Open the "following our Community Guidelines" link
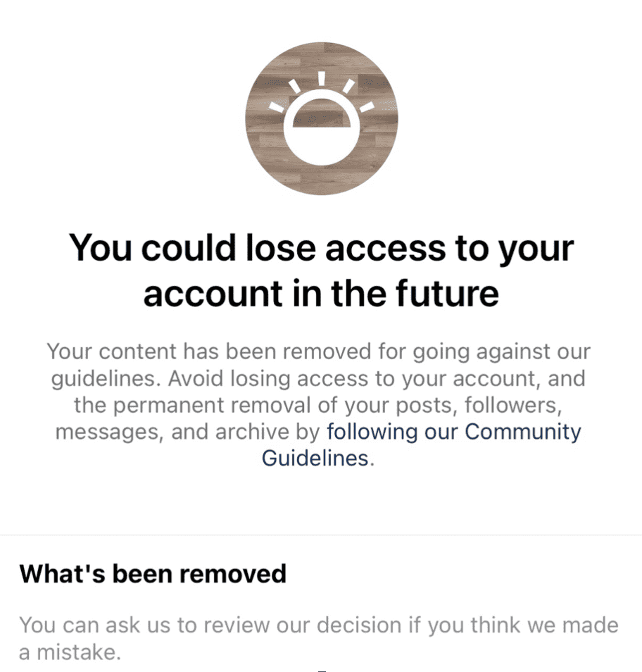Image resolution: width=642 pixels, height=672 pixels. tap(454, 431)
